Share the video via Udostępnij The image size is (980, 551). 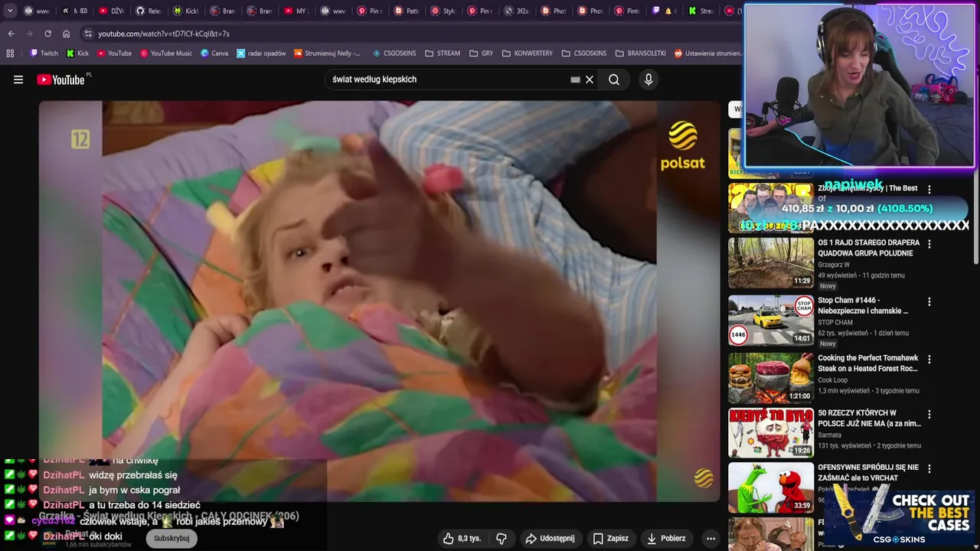550,539
